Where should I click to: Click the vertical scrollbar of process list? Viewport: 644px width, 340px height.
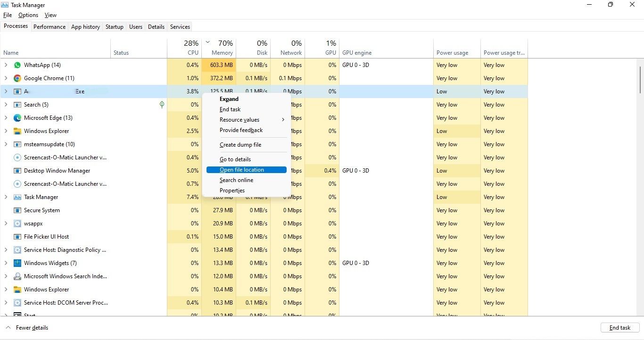point(640,80)
